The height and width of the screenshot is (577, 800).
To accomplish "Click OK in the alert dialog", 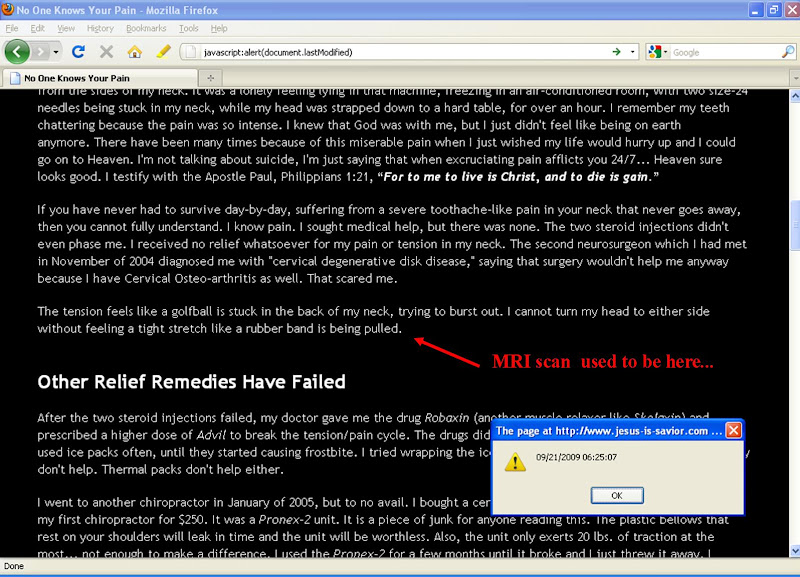I will pyautogui.click(x=617, y=495).
